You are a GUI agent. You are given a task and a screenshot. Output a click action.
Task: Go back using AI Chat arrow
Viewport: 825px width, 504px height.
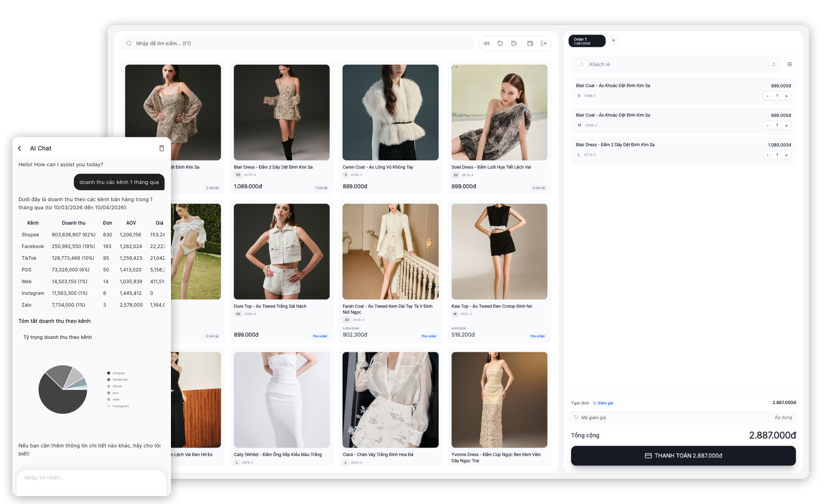20,148
